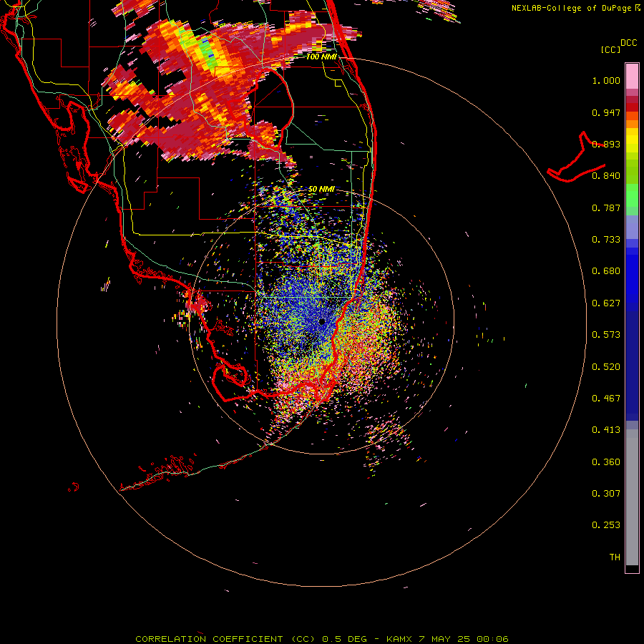Screen dimensions: 644x644
Task: Click the gray low-value color bar segment
Action: (632, 497)
